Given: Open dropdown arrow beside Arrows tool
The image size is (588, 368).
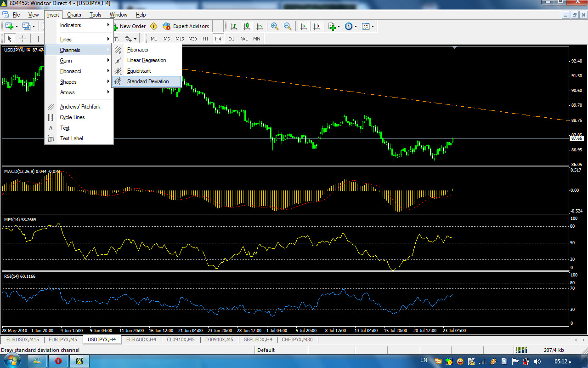Looking at the screenshot, I should [x=136, y=39].
